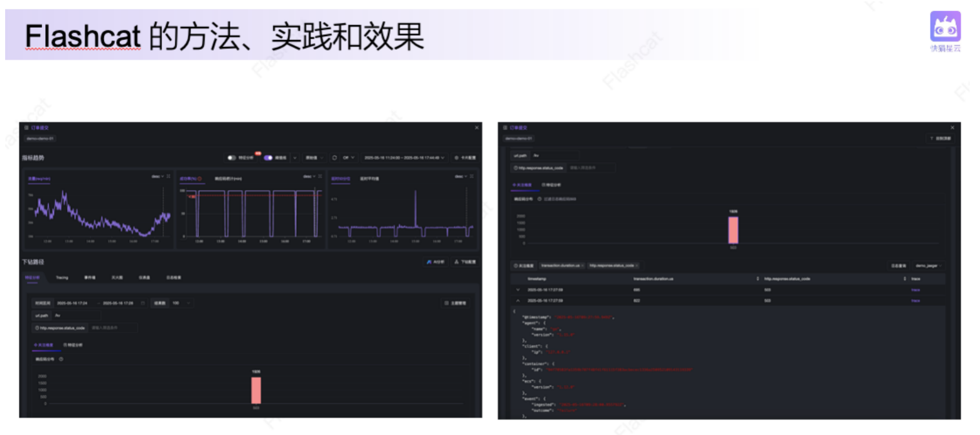Image resolution: width=980 pixels, height=435 pixels.
Task: Toggle the 特征分析 switch in 指标趋势 toolbar
Action: (x=231, y=157)
